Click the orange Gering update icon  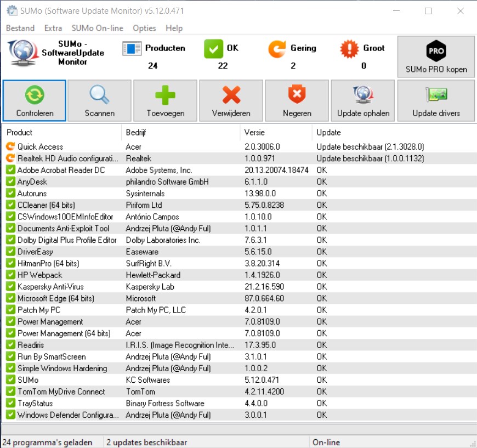pos(277,49)
